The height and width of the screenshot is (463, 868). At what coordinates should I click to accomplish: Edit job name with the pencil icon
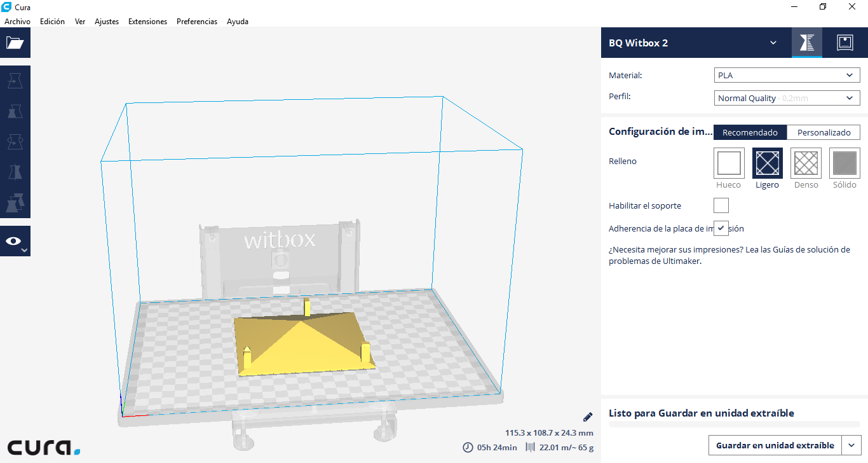click(x=588, y=417)
